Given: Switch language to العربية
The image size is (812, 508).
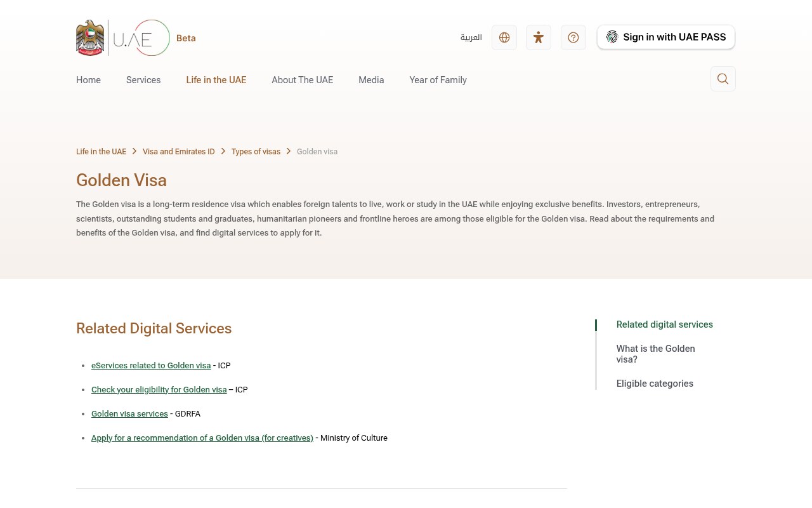Looking at the screenshot, I should click(471, 37).
